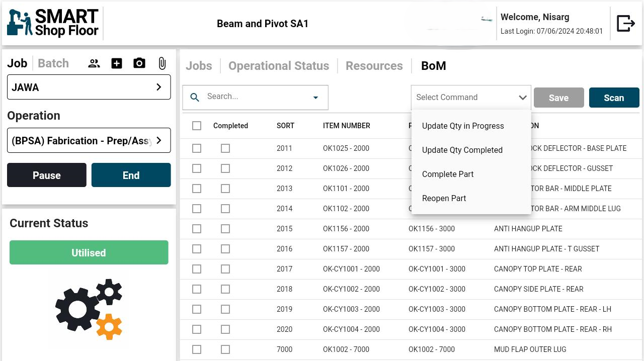The height and width of the screenshot is (361, 644).
Task: Click the add plus icon beside Batch
Action: (x=117, y=63)
